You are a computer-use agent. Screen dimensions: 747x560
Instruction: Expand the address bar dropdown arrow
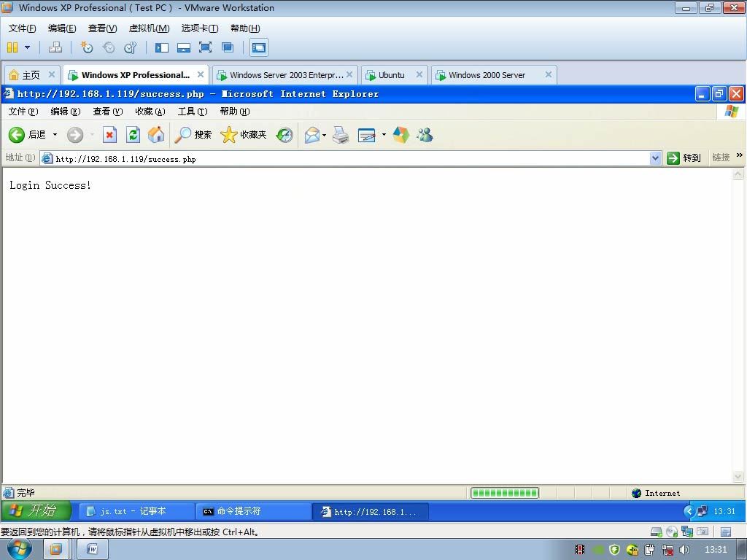(656, 158)
